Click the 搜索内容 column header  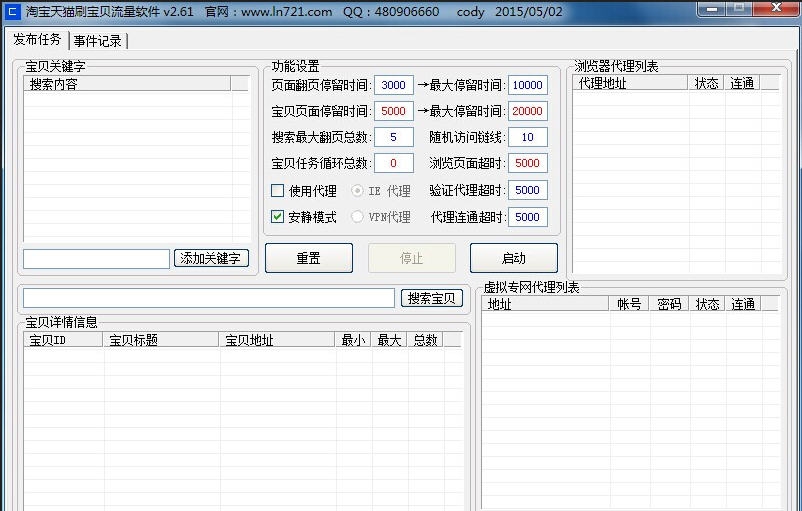(127, 84)
